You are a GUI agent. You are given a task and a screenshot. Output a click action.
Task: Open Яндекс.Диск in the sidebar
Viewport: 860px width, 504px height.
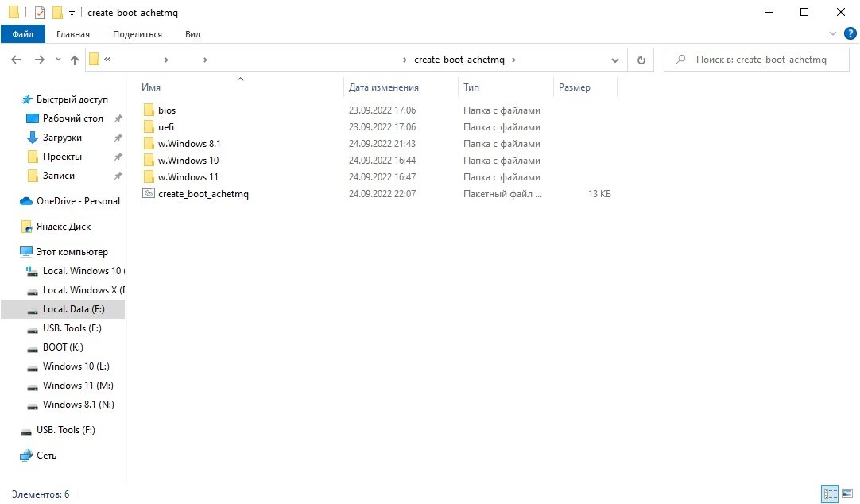pos(64,227)
